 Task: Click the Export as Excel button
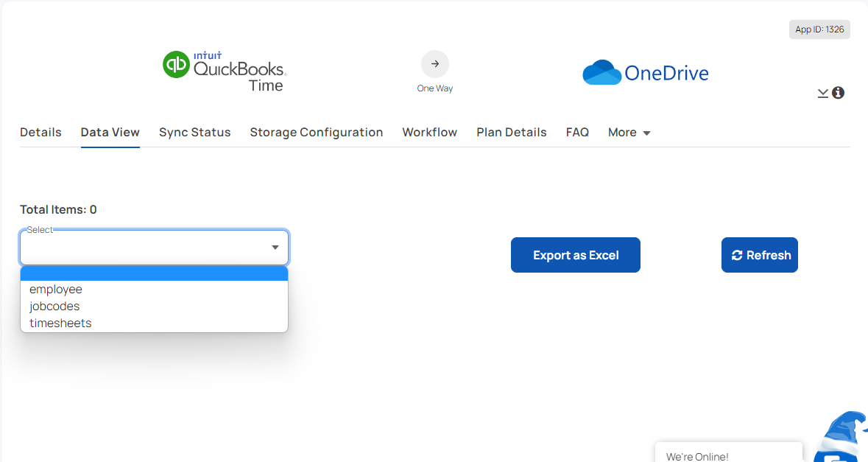pyautogui.click(x=576, y=255)
